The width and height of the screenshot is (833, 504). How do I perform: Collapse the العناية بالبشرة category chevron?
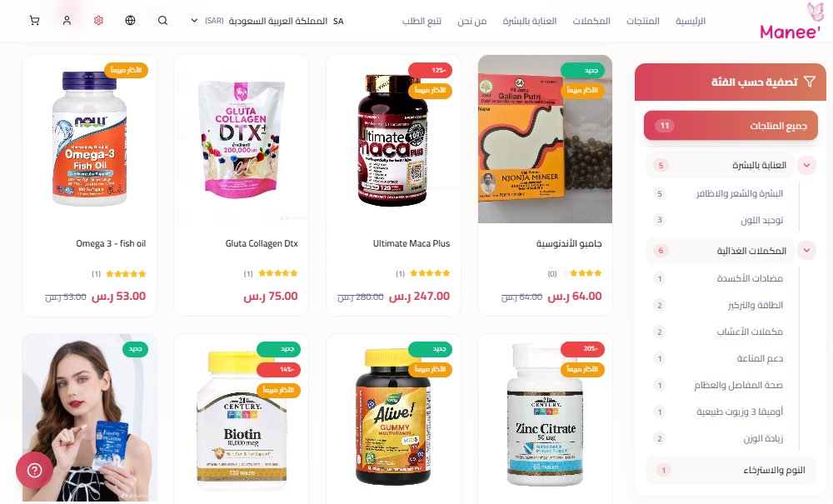pyautogui.click(x=806, y=165)
